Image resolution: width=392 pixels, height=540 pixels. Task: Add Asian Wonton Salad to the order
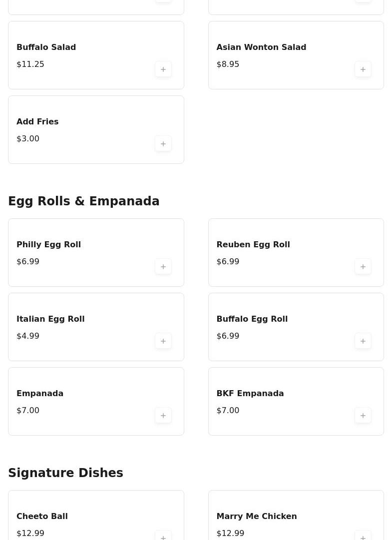pyautogui.click(x=363, y=69)
